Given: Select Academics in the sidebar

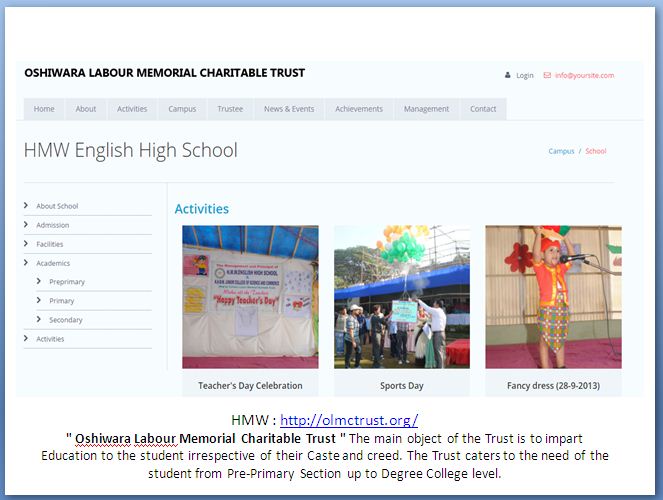Looking at the screenshot, I should [x=53, y=263].
